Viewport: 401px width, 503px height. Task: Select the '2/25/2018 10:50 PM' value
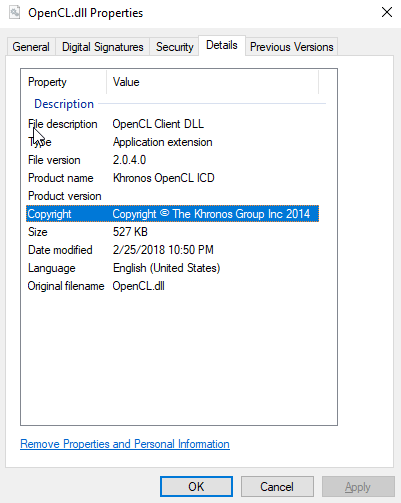pyautogui.click(x=163, y=250)
